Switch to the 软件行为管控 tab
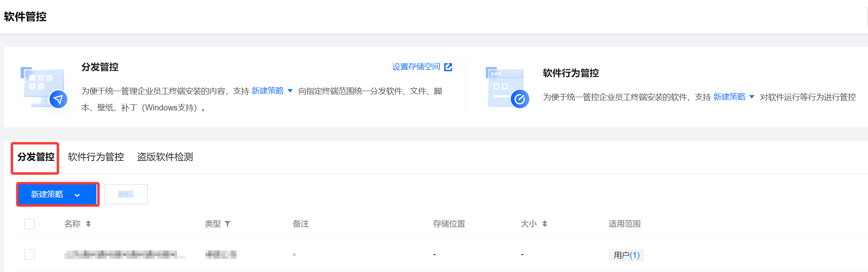868x272 pixels. click(96, 157)
